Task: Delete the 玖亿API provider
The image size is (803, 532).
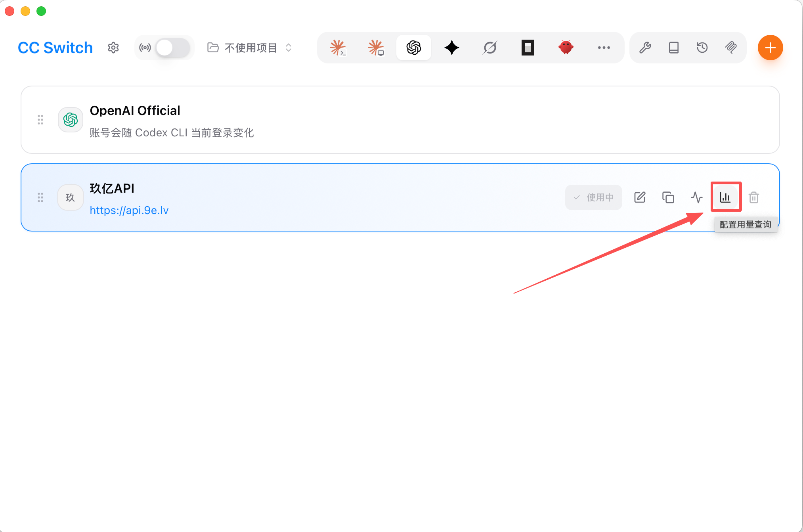Action: point(754,197)
